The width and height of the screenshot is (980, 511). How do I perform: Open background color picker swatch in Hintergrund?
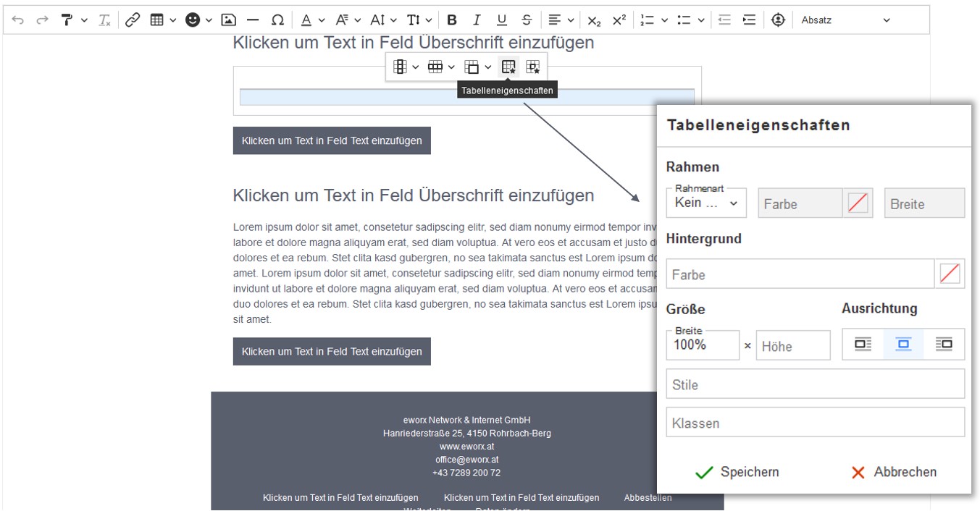coord(950,274)
